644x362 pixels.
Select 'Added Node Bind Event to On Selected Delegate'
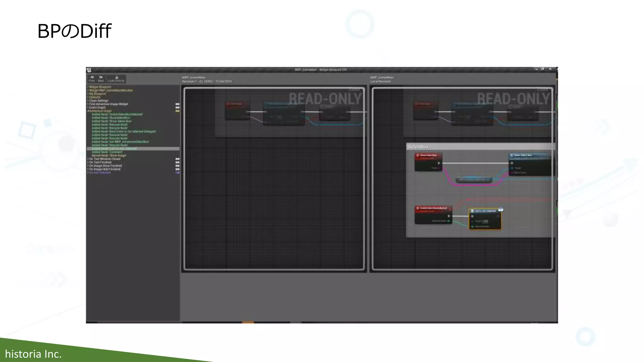(124, 132)
